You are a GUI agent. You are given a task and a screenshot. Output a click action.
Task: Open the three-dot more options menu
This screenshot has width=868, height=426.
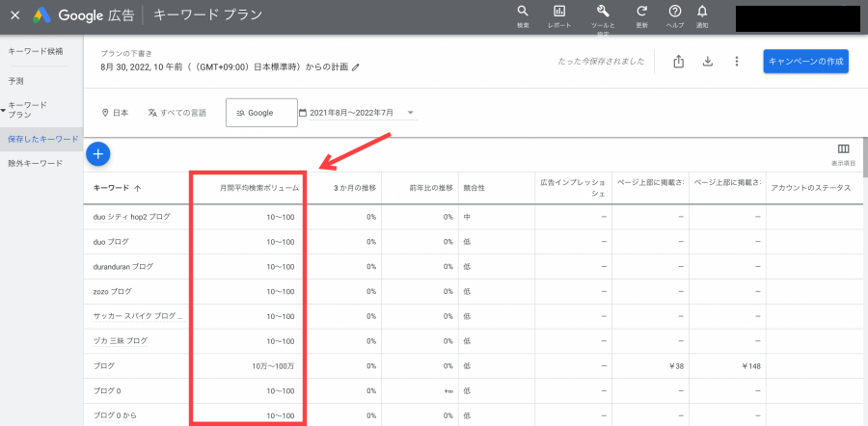736,62
